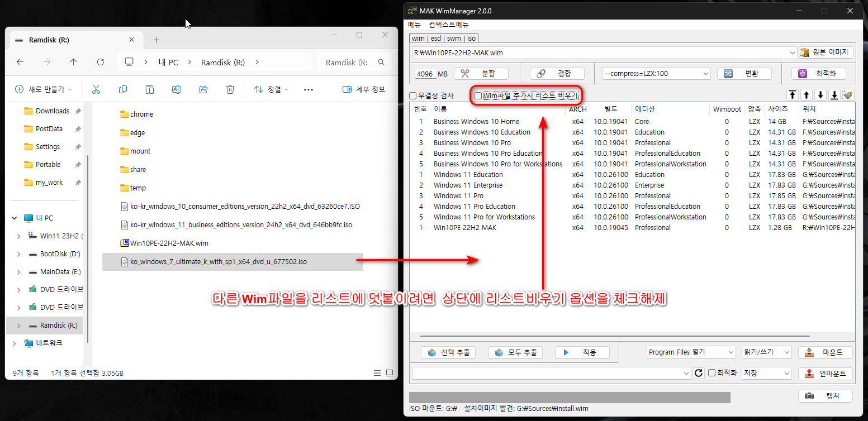Expand the BootDisk (D:) tree node
868x421 pixels.
click(x=18, y=253)
